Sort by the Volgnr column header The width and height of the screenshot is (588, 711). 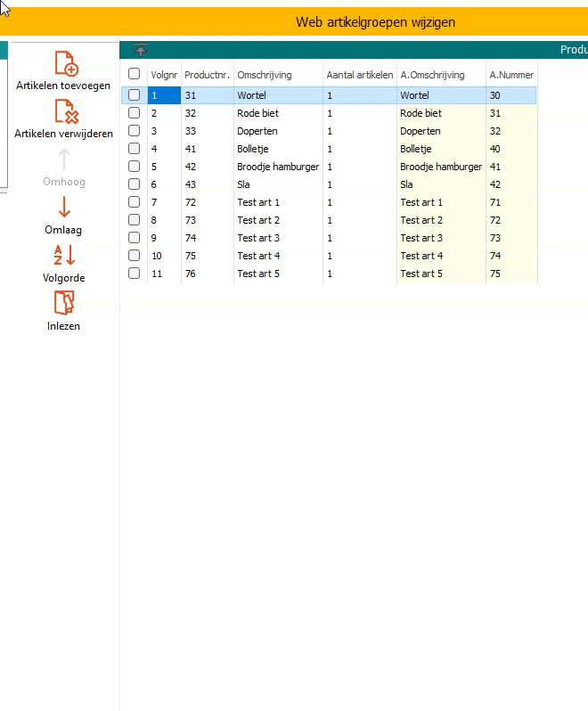pos(164,75)
